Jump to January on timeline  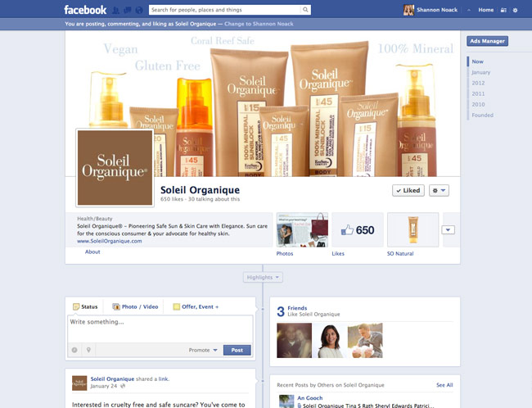click(x=480, y=72)
